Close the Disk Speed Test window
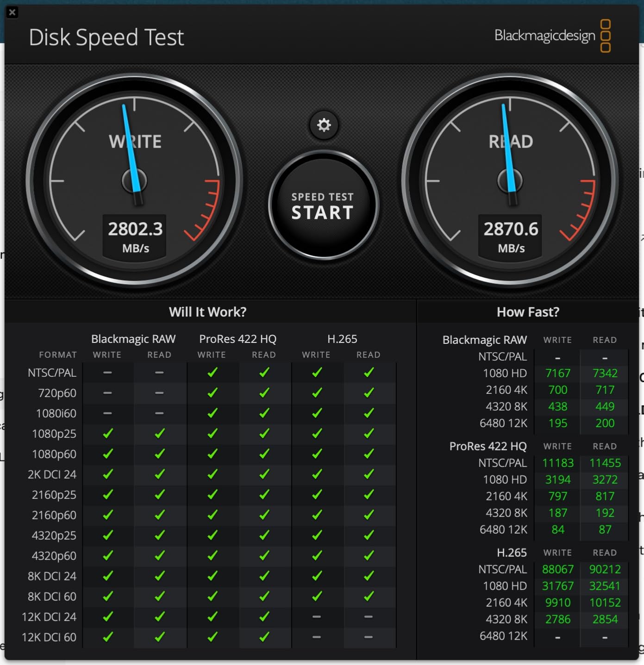Screen dimensions: 644x665 [13, 12]
